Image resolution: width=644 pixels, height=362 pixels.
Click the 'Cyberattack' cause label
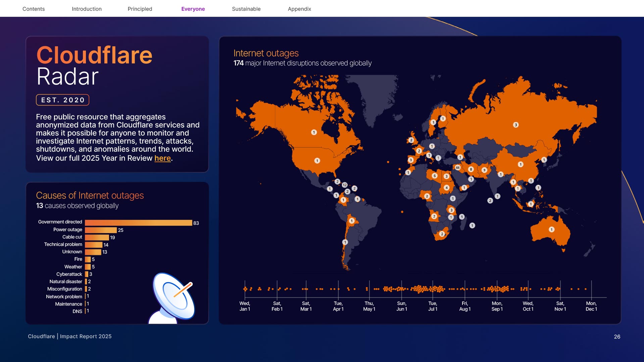coord(69,274)
